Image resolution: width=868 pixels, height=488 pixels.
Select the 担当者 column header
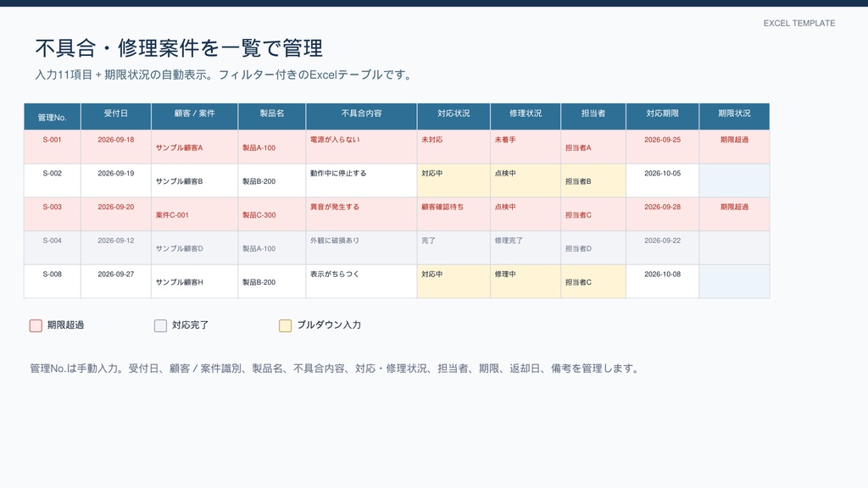click(x=593, y=117)
